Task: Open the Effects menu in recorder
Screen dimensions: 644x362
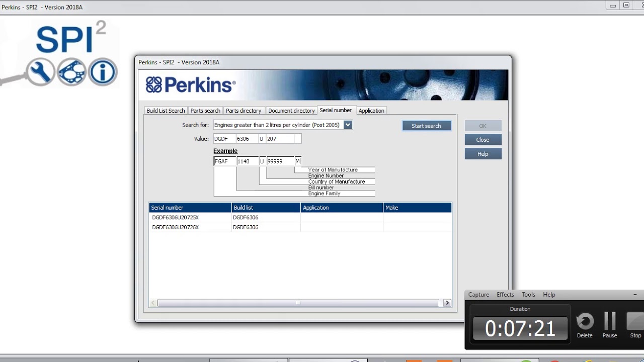Action: [505, 295]
